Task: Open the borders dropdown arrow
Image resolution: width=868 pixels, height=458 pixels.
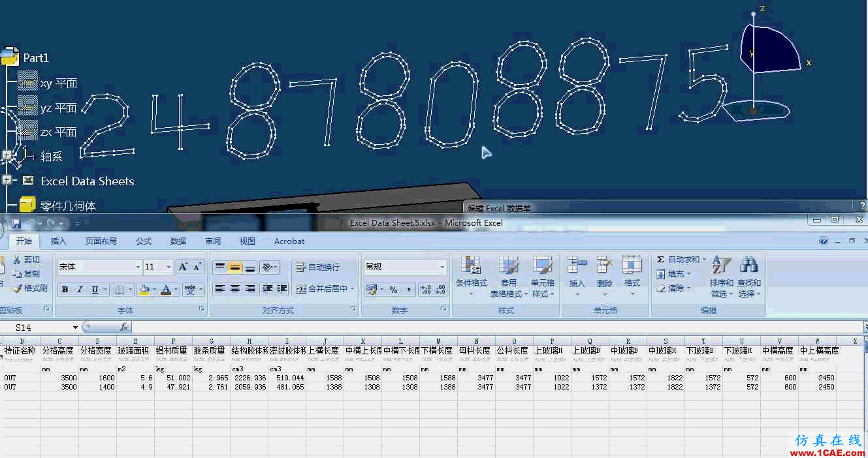Action: (131, 290)
